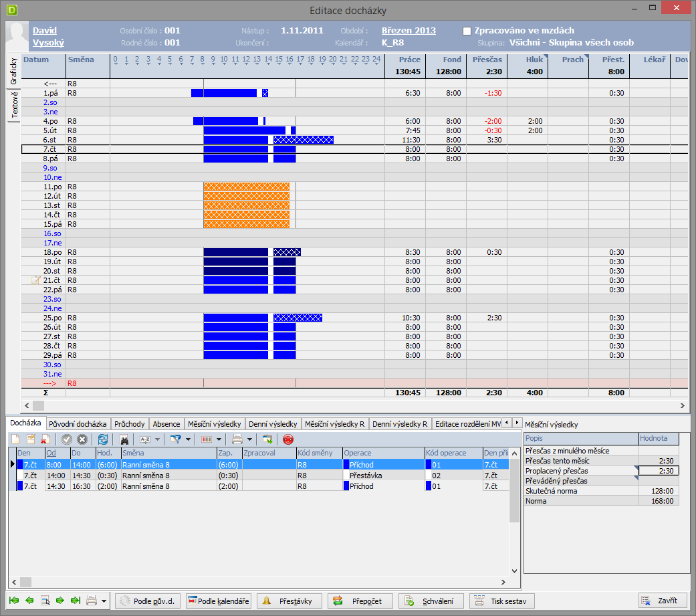696x616 pixels.
Task: Go to next person with green arrow
Action: tap(60, 601)
